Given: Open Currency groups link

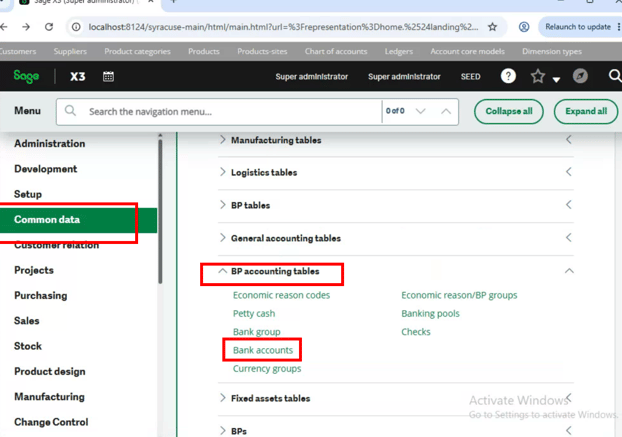Looking at the screenshot, I should click(x=267, y=368).
